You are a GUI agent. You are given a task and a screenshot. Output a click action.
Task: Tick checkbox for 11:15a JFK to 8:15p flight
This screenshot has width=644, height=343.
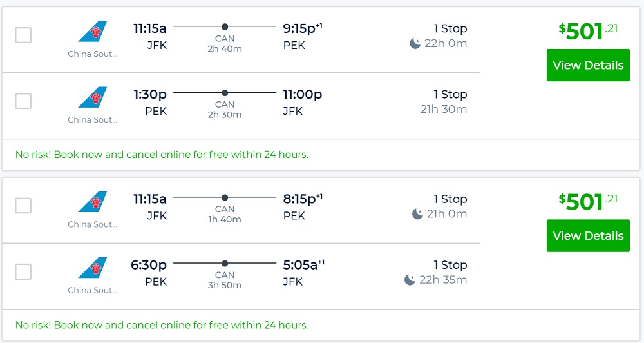(x=23, y=206)
